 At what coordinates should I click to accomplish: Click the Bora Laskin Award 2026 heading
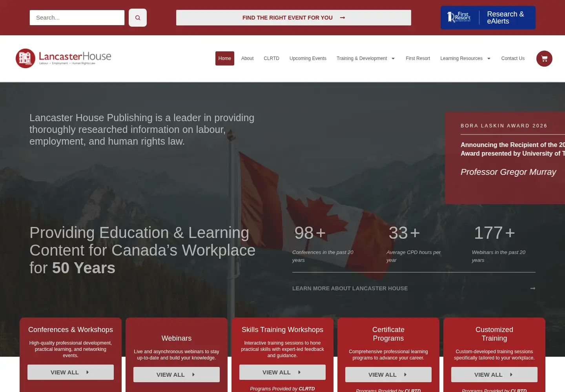504,126
